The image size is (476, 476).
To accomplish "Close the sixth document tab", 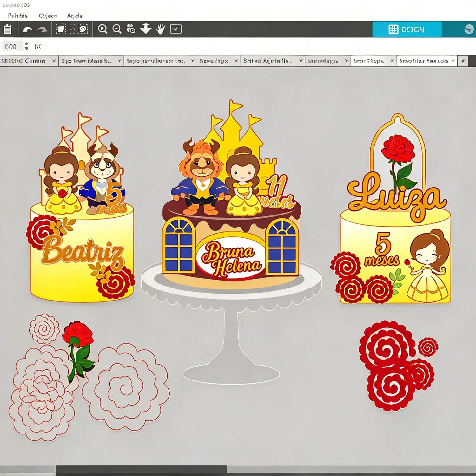I will pos(347,61).
